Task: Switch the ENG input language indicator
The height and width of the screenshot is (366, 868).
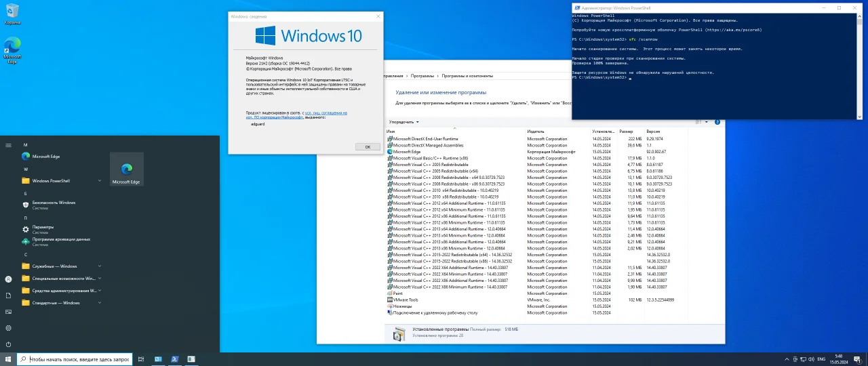Action: 821,359
